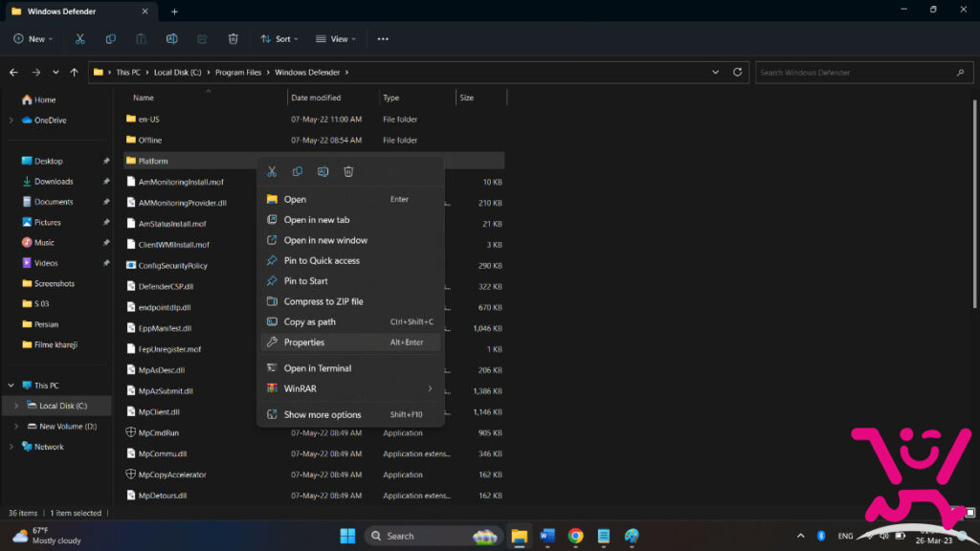This screenshot has height=551, width=980.
Task: Go forward with the forward arrow
Action: click(35, 73)
